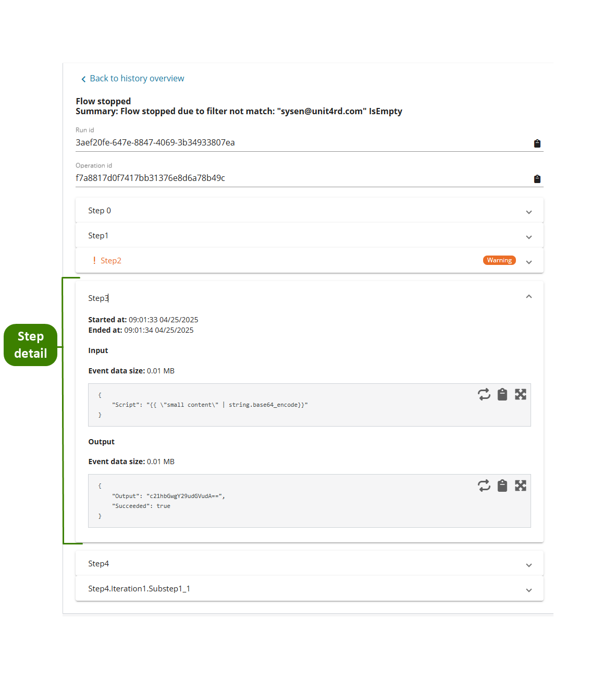Click the Warning badge on Step2
Screen dimensions: 616x679
pos(499,260)
